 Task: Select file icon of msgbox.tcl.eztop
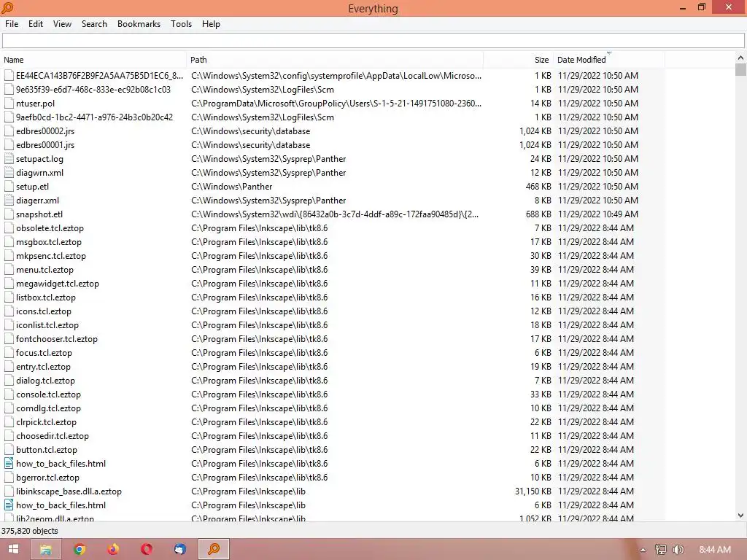(9, 241)
